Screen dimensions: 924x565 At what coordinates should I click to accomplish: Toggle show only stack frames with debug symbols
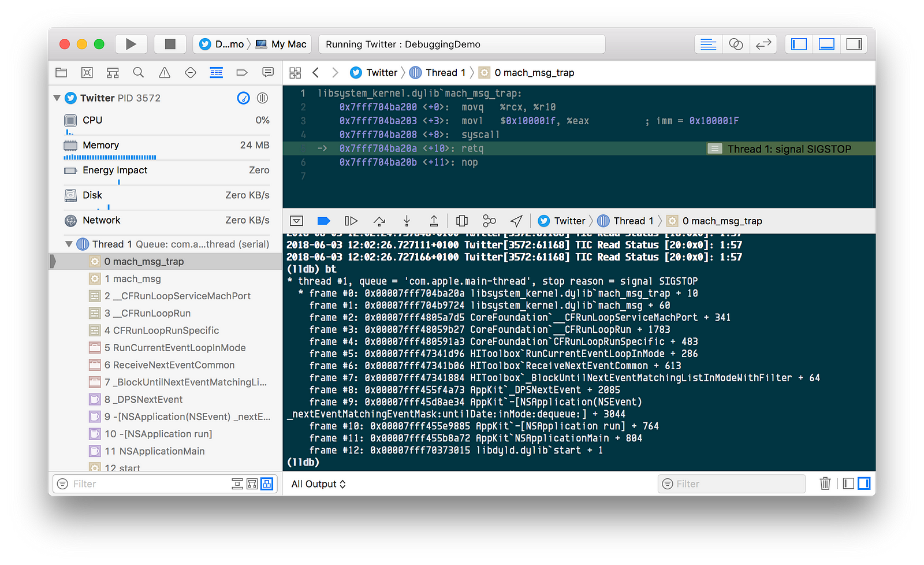pos(237,484)
